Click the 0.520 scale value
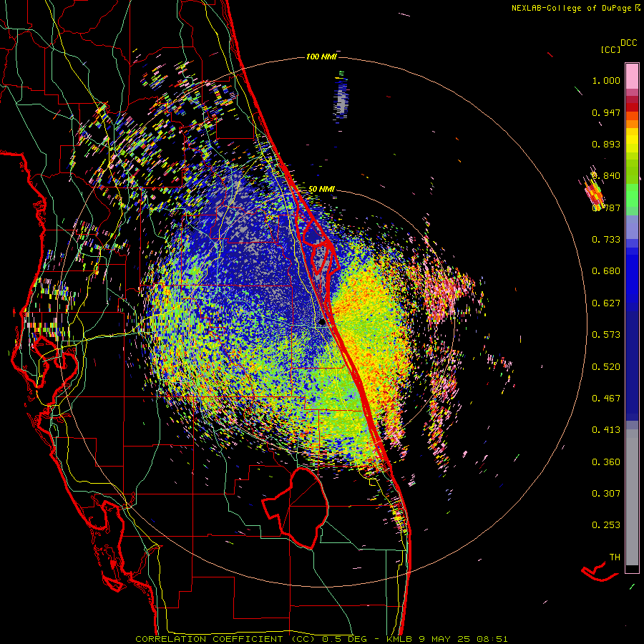Viewport: 644px width, 644px height. (606, 367)
